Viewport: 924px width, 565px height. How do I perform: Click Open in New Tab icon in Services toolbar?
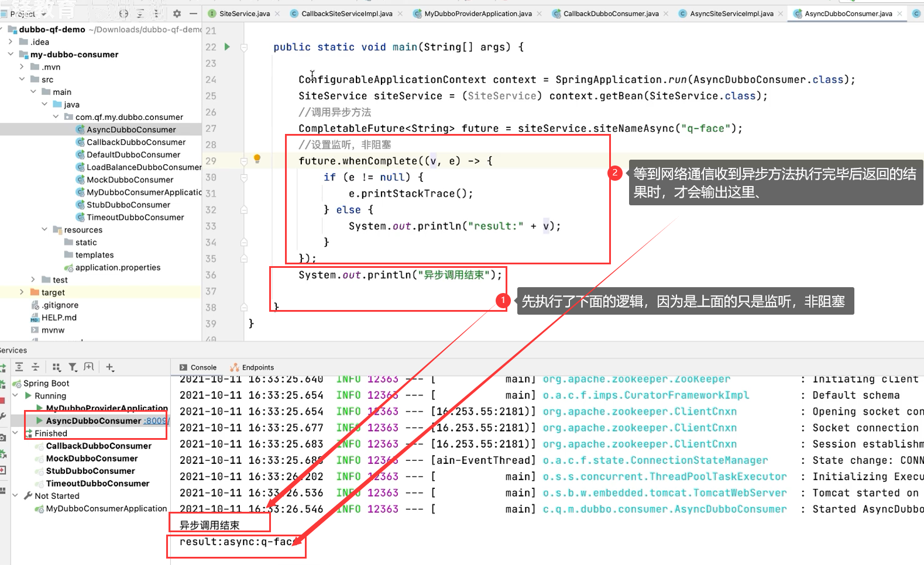(89, 367)
